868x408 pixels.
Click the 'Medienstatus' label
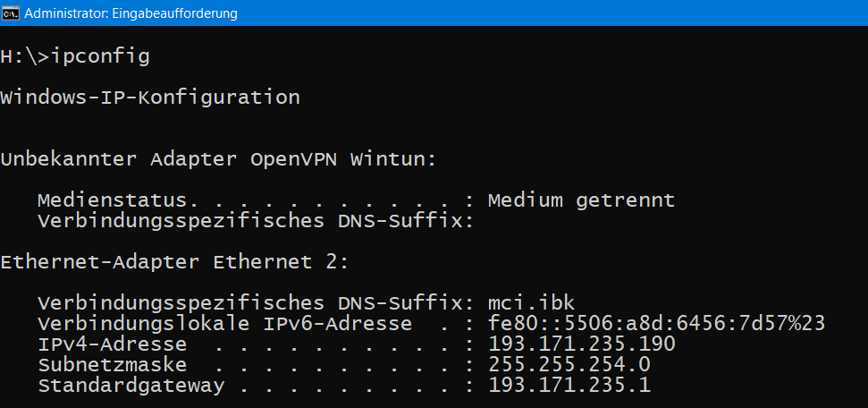click(117, 200)
